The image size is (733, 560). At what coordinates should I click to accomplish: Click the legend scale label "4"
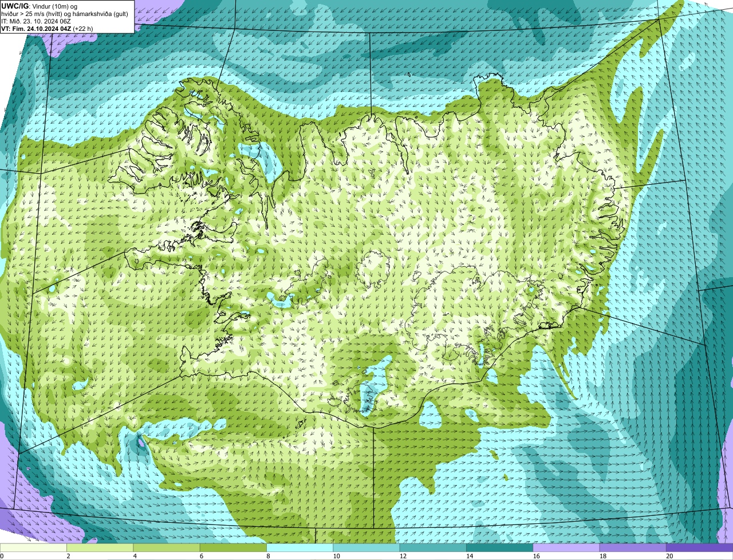(135, 556)
